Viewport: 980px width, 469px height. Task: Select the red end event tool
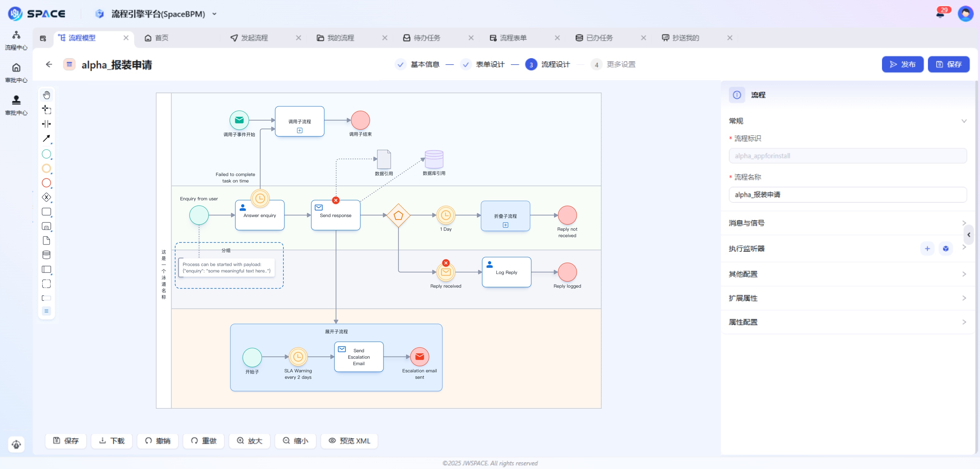[x=47, y=183]
